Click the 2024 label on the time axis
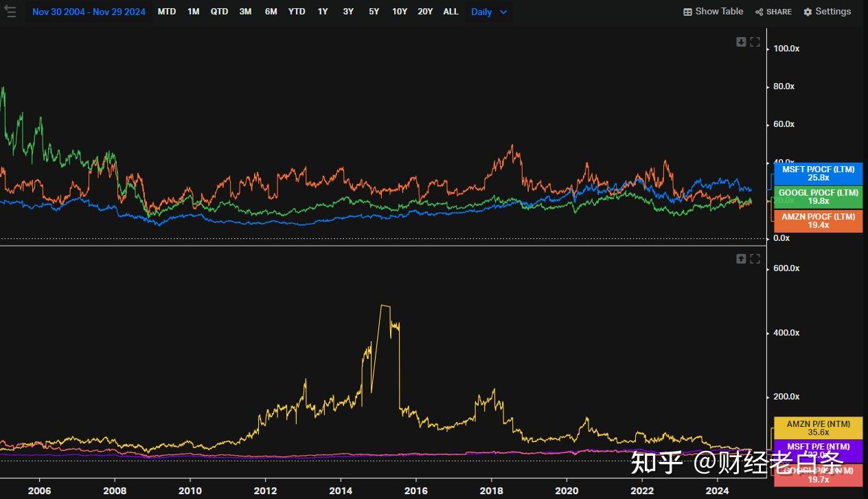The image size is (868, 499). (718, 491)
